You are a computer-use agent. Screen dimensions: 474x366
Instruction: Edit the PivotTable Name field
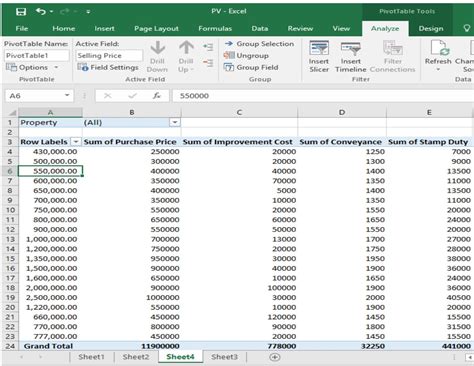click(37, 56)
